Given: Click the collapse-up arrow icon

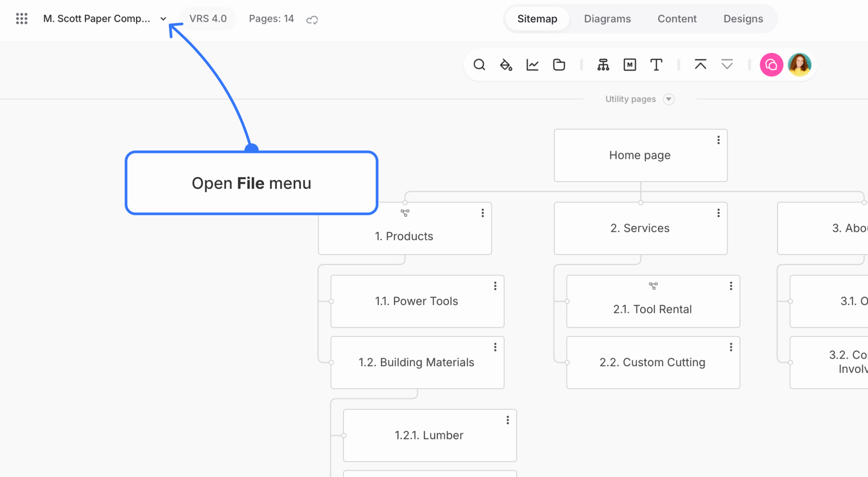Looking at the screenshot, I should (701, 64).
